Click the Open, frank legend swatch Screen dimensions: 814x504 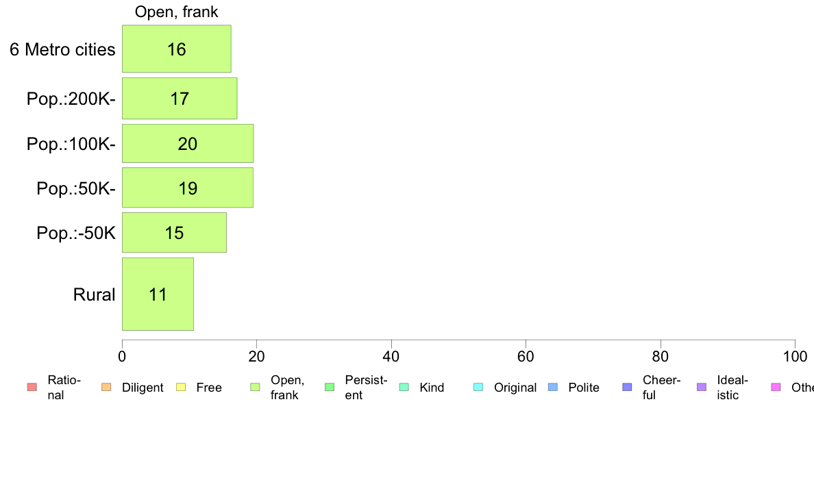pos(255,387)
